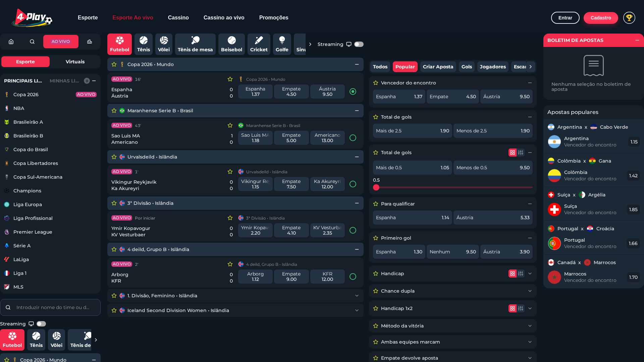Open the Cassino menu
644x362 pixels.
[x=178, y=18]
